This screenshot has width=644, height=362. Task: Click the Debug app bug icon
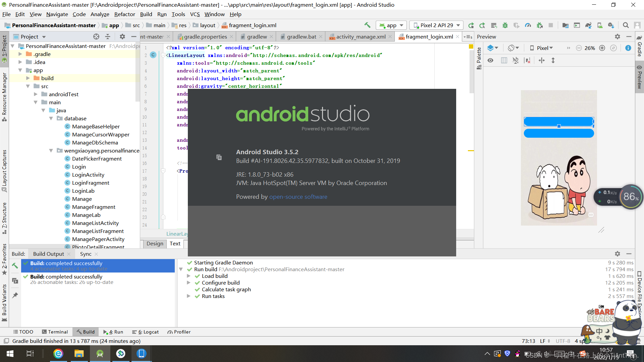[505, 25]
